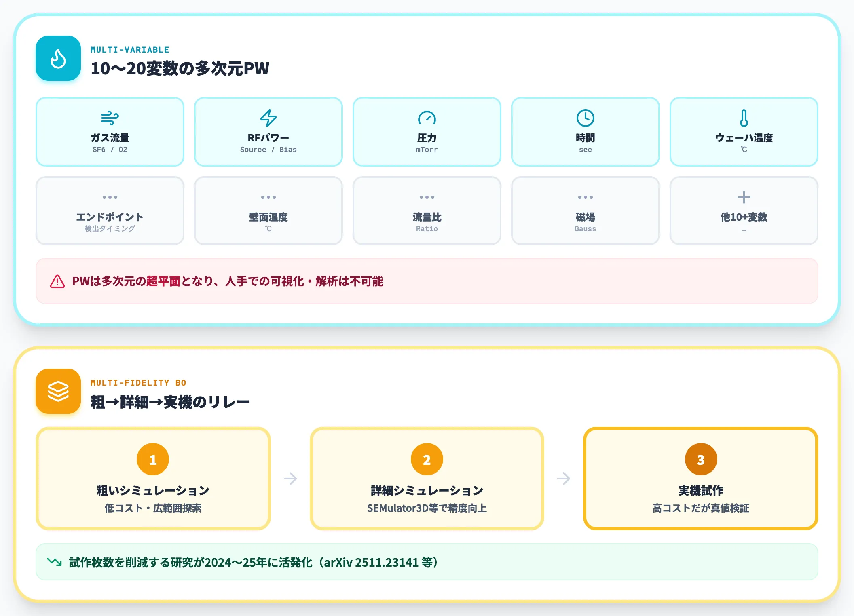Click the SF6 / O2 sublabel
Image resolution: width=854 pixels, height=616 pixels.
coord(110,150)
